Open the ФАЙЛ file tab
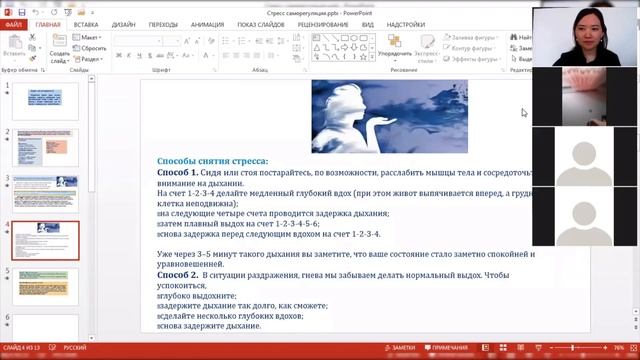This screenshot has height=360, width=640. point(14,24)
